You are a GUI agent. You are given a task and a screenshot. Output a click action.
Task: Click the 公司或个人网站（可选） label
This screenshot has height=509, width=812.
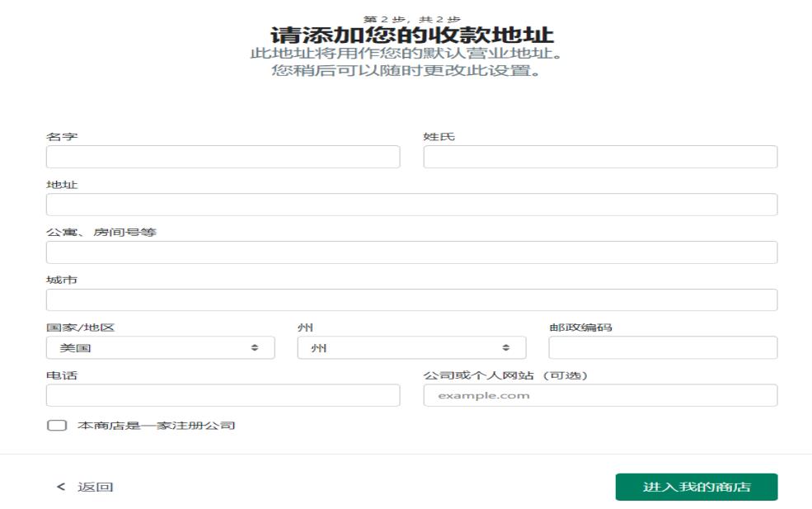pyautogui.click(x=505, y=375)
